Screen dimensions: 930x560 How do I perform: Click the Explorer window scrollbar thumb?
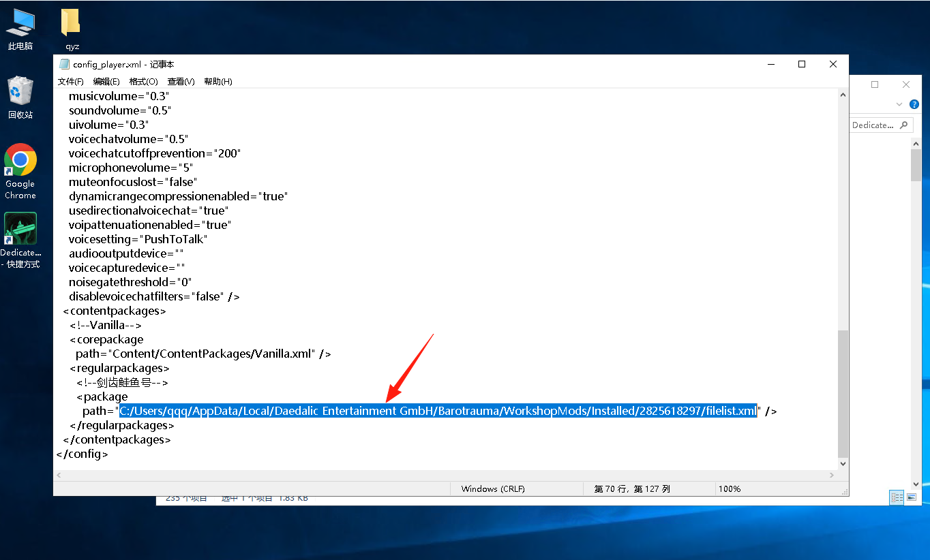(916, 166)
